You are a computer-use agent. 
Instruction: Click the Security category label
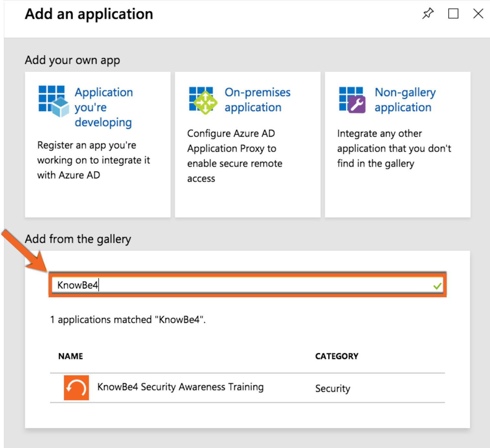[332, 388]
